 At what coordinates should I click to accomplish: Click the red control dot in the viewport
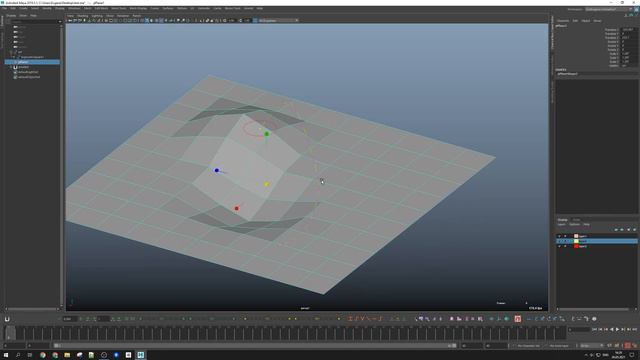click(x=237, y=209)
